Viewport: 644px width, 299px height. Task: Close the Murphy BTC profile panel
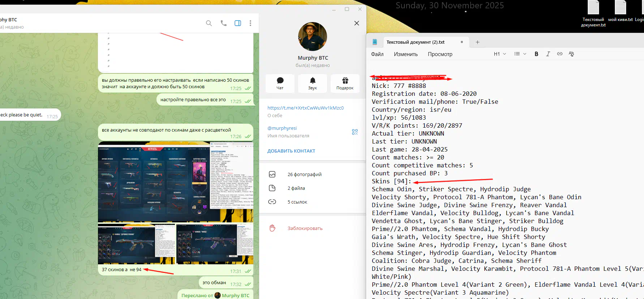coord(357,23)
